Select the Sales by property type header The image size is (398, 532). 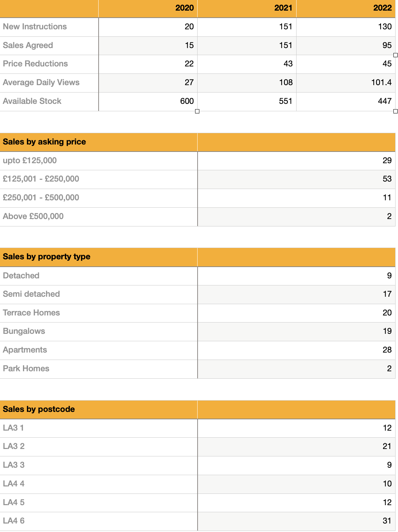[47, 257]
